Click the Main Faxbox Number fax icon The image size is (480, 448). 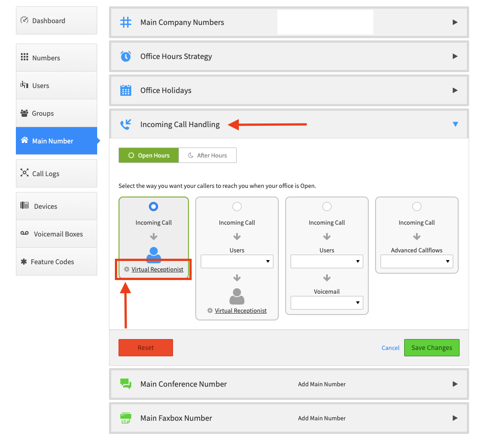(125, 418)
